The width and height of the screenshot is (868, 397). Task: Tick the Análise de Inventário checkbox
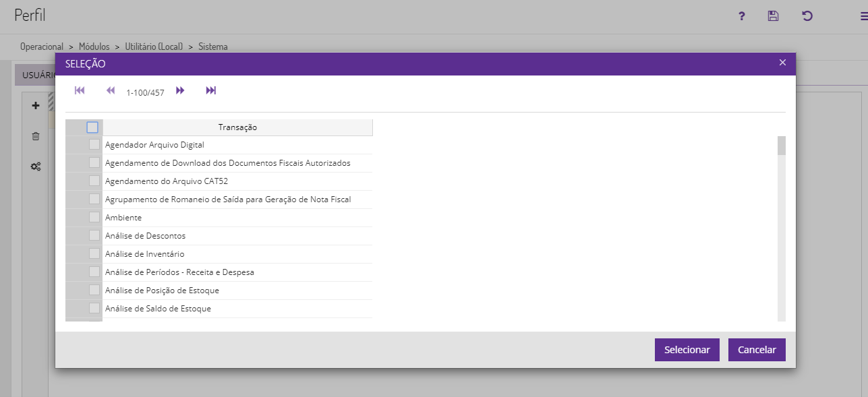pos(94,254)
